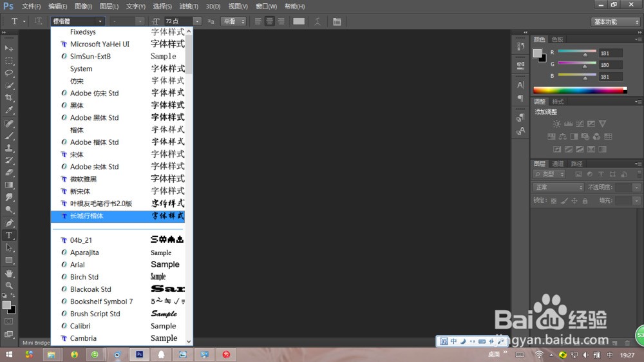644x362 pixels.
Task: Open the 滤镜(T) menu
Action: point(189,6)
